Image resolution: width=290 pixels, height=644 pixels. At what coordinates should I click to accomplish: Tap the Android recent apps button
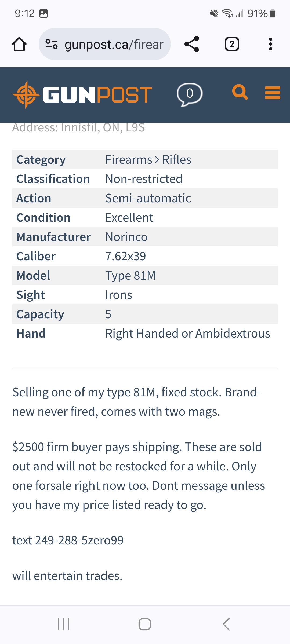64,624
